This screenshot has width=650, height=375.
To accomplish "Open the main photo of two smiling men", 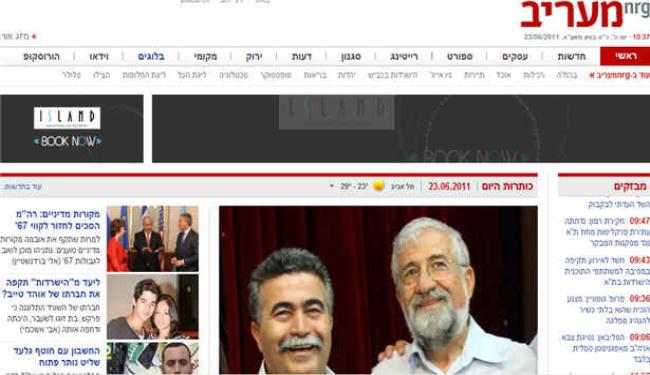I will 378,290.
